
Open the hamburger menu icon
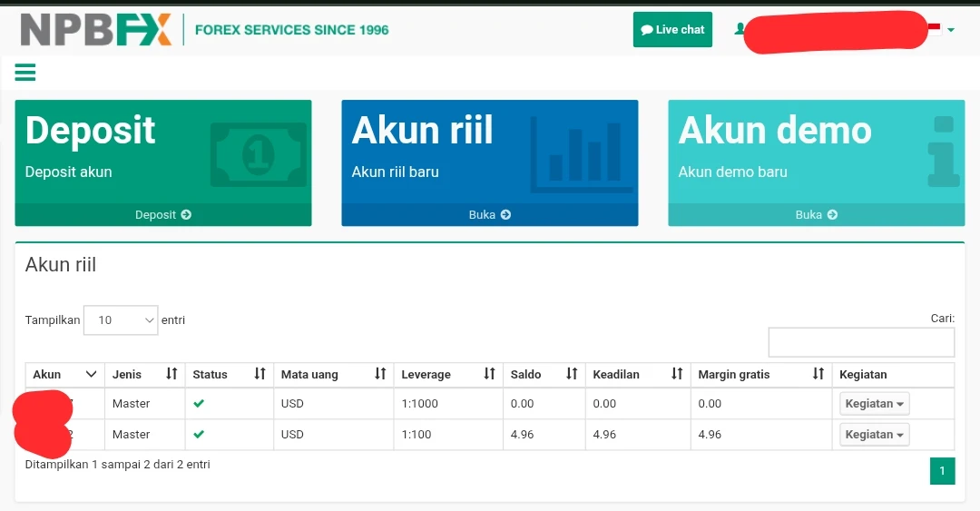25,73
